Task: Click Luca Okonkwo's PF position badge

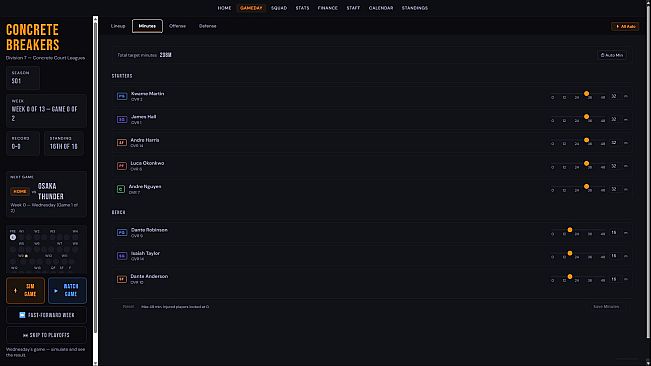Action: tap(122, 166)
